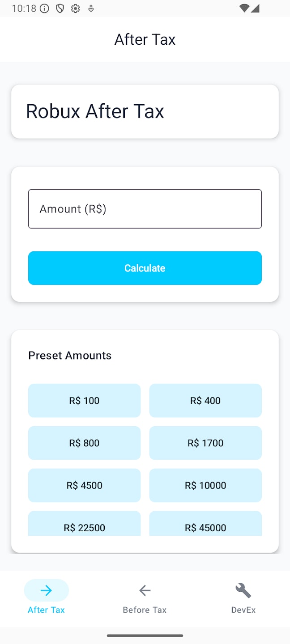Tap the cellular signal icon
Viewport: 290px width, 644px height.
click(x=255, y=8)
